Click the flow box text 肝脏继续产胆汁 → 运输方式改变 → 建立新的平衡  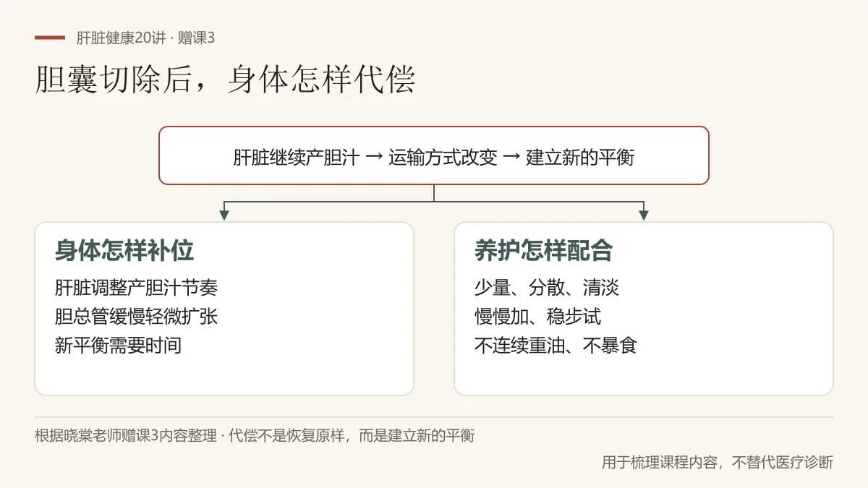click(434, 157)
